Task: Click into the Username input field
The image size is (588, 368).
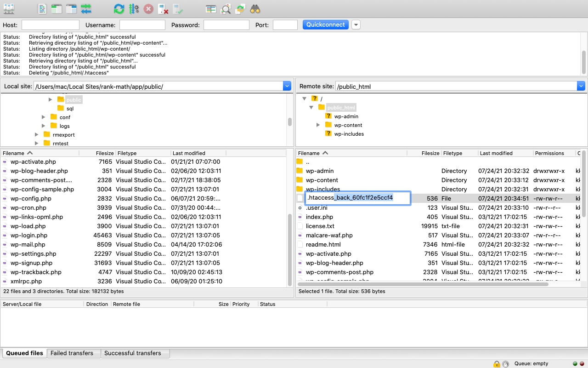Action: click(142, 25)
